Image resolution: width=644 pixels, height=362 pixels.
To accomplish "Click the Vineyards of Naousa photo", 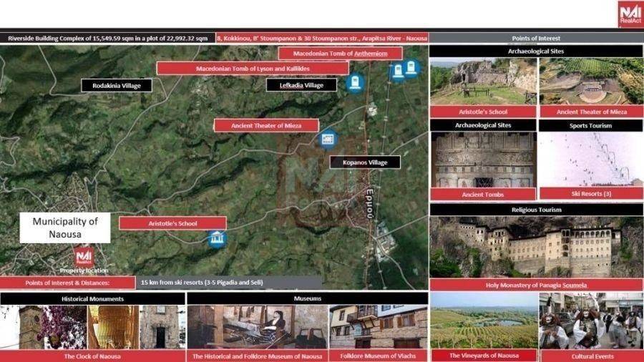I will 483,320.
